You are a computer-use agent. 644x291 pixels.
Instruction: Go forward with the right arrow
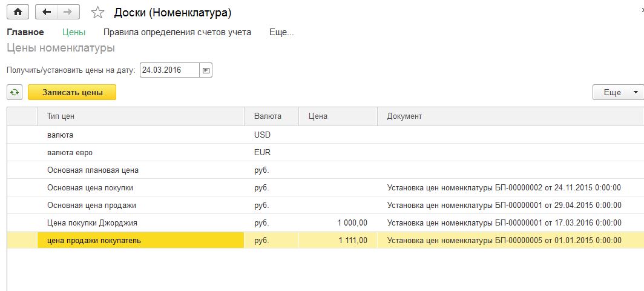click(68, 12)
